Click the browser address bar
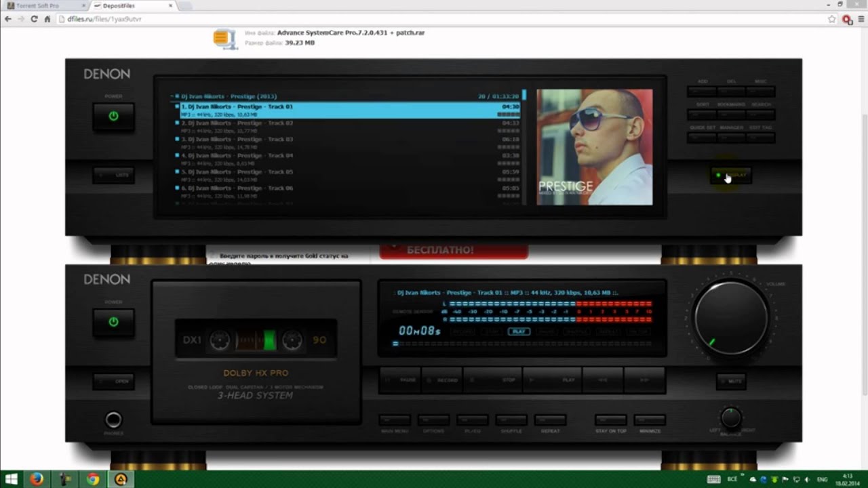This screenshot has width=868, height=488. [x=441, y=19]
